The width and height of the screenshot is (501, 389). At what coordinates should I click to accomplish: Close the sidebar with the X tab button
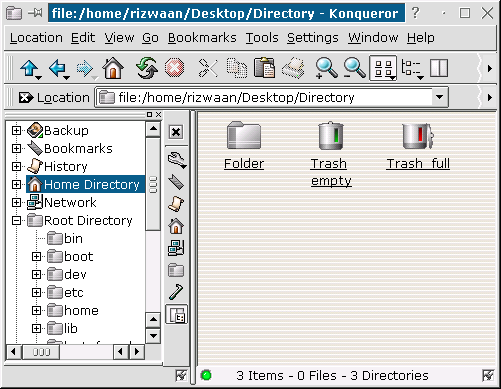(176, 132)
